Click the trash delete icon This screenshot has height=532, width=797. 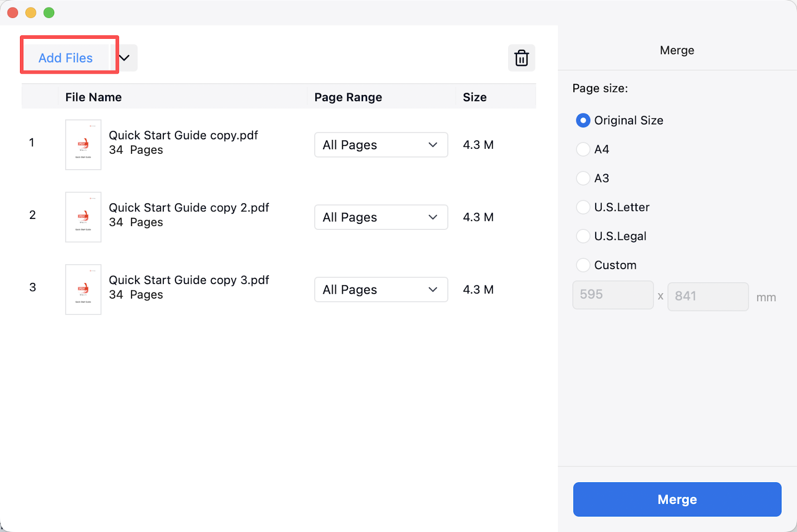tap(521, 58)
